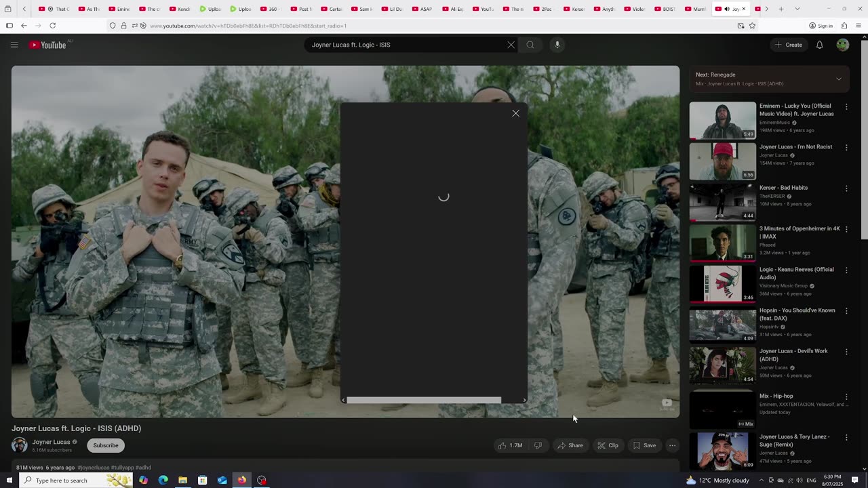
Task: Close the loading popup dialog
Action: click(x=515, y=113)
